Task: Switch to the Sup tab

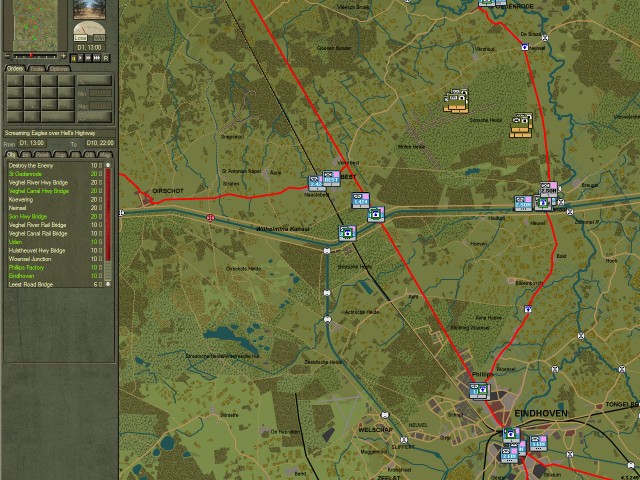Action: 60,155
